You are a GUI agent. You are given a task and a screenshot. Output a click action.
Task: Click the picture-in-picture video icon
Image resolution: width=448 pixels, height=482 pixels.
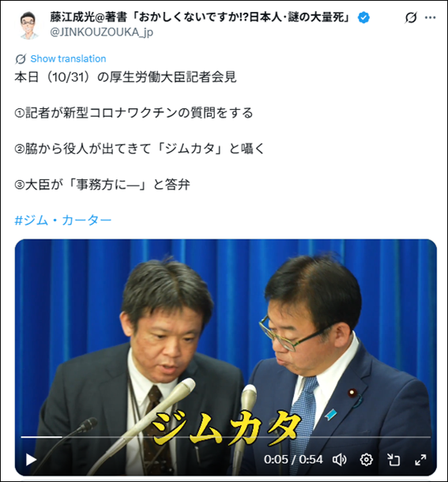point(393,460)
